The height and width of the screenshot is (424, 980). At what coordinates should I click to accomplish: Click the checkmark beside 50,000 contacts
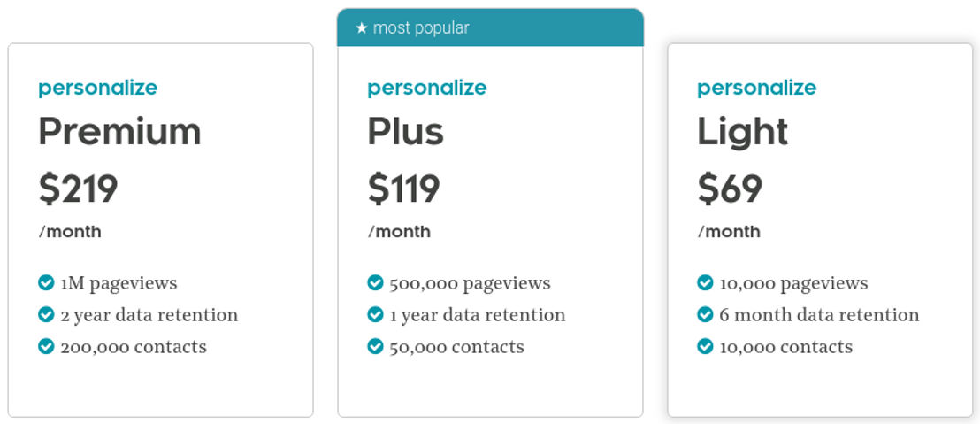(376, 346)
